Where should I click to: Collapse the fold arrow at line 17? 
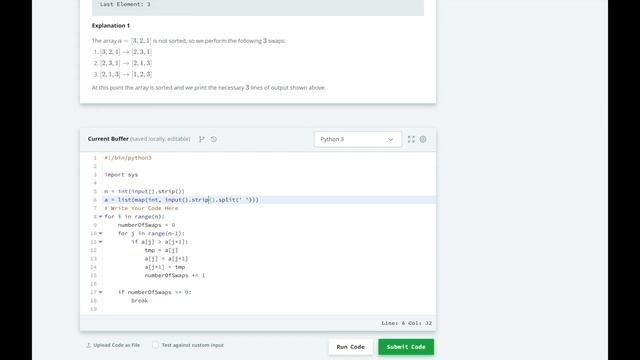tap(100, 292)
